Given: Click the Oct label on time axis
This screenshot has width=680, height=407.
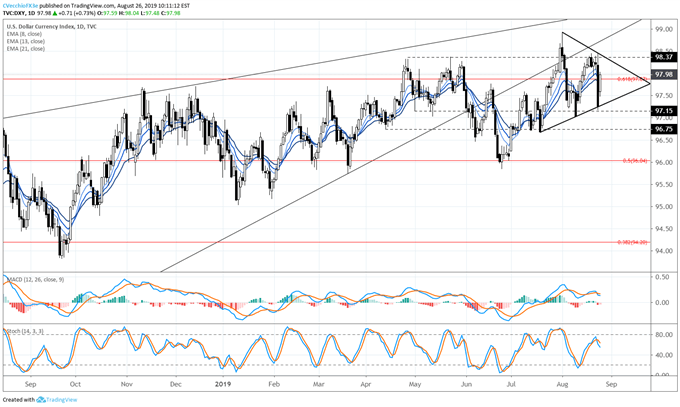Looking at the screenshot, I should pos(75,384).
